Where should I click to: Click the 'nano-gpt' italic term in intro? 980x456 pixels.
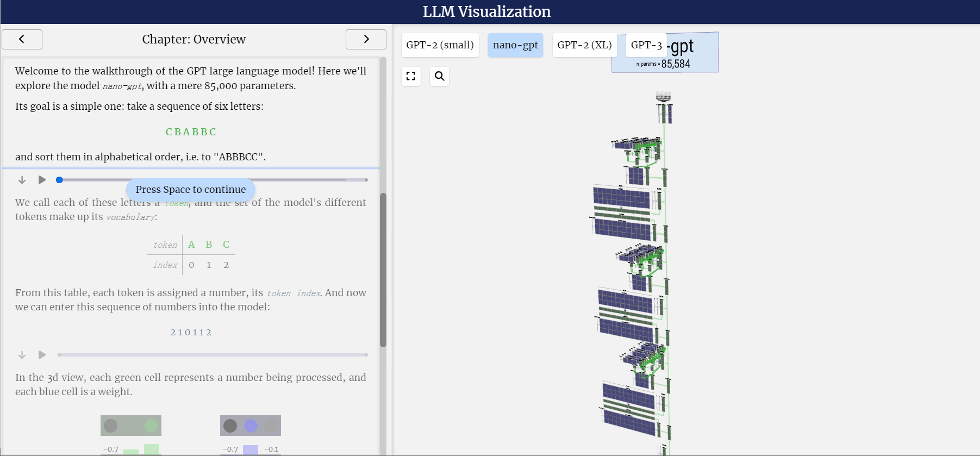point(122,86)
